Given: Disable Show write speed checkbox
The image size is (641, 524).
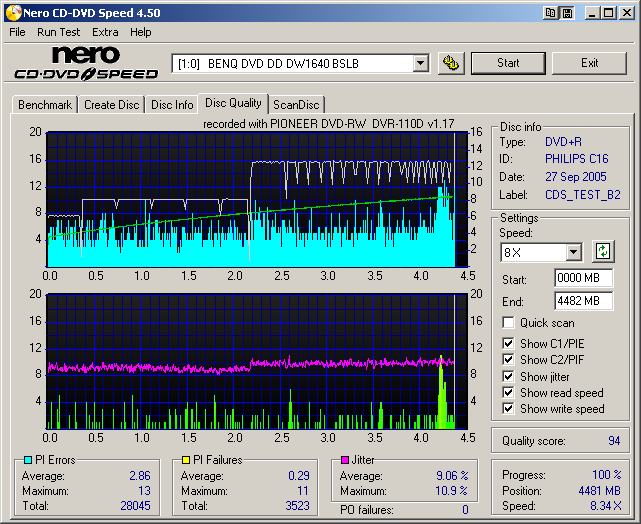Looking at the screenshot, I should (x=509, y=408).
